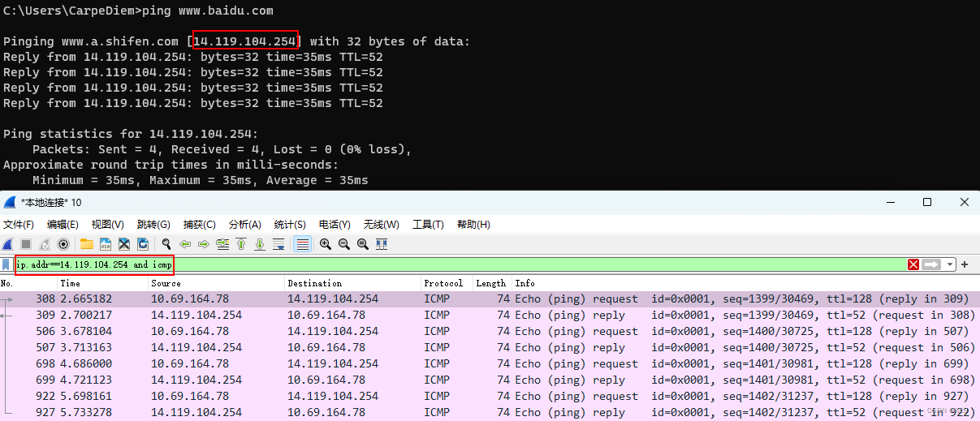Stop the running capture with the square icon

point(26,244)
